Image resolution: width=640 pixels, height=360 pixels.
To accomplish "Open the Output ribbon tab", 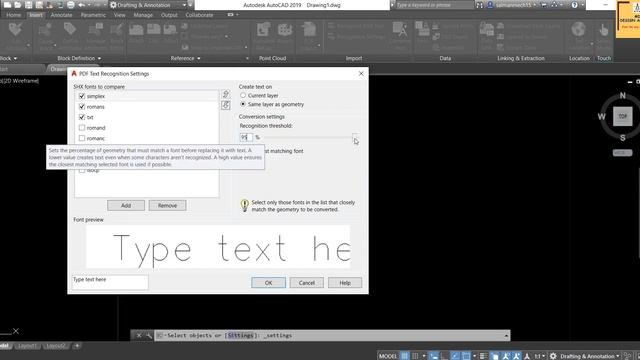I will click(169, 15).
